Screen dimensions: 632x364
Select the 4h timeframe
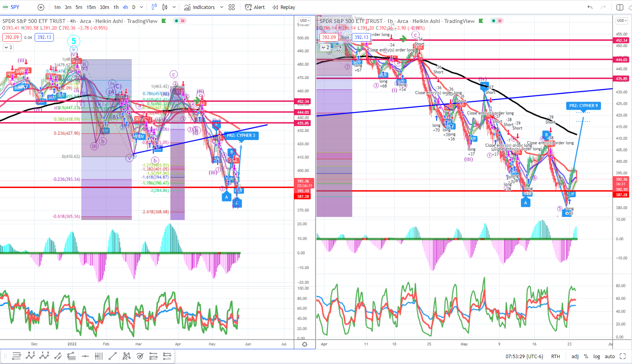pos(125,7)
